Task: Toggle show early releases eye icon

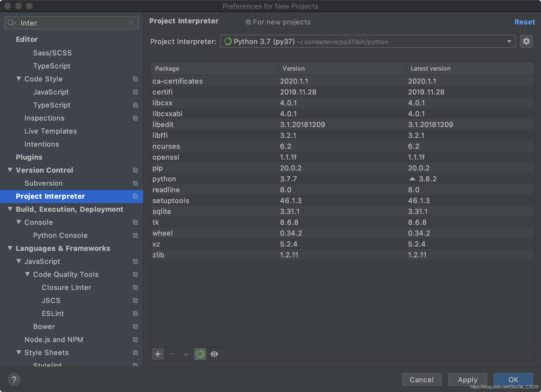Action: pos(214,354)
